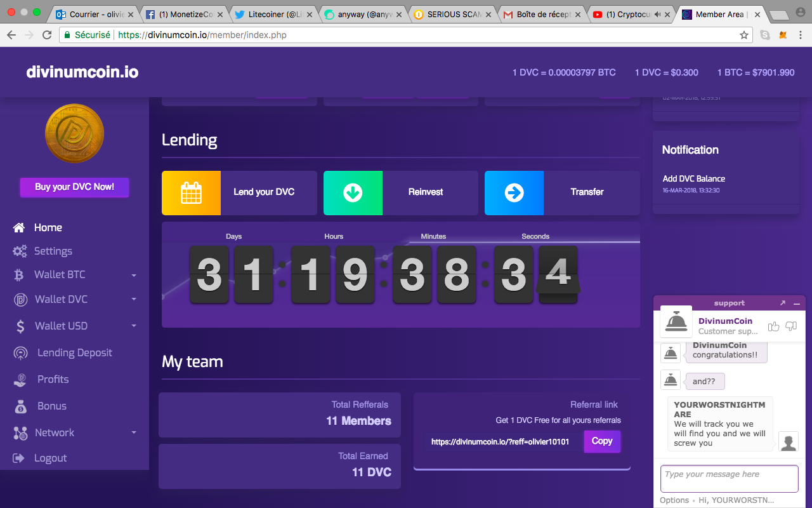The width and height of the screenshot is (812, 508).
Task: Bookmark page with star icon
Action: [744, 35]
